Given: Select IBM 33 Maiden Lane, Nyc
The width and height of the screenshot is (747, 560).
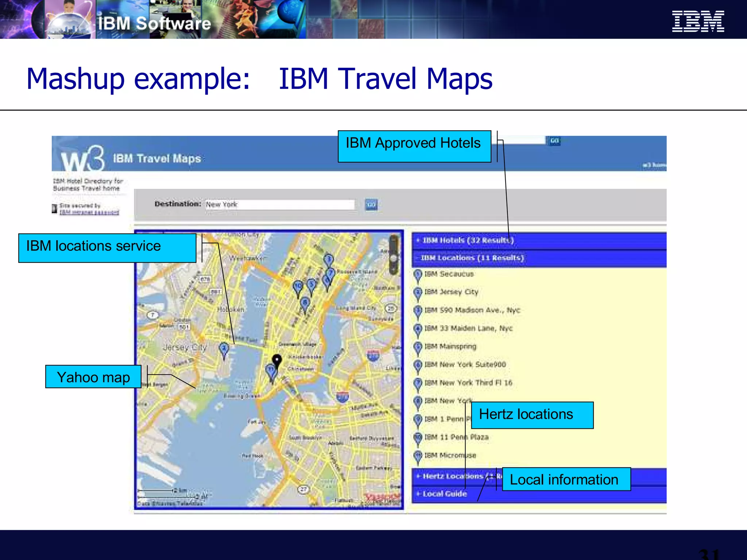Looking at the screenshot, I should [468, 328].
